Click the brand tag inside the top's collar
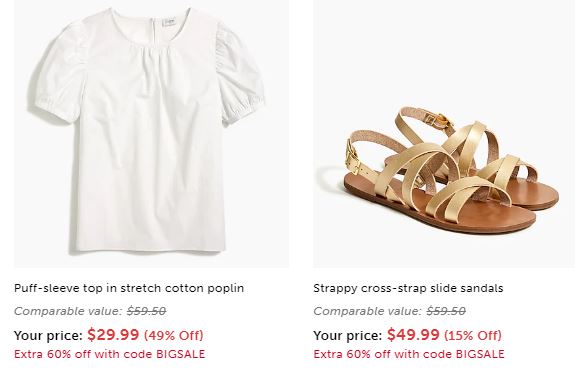 [169, 21]
